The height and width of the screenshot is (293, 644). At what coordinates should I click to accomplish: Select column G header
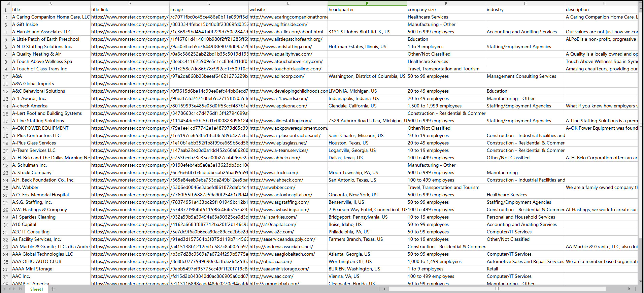pos(525,3)
